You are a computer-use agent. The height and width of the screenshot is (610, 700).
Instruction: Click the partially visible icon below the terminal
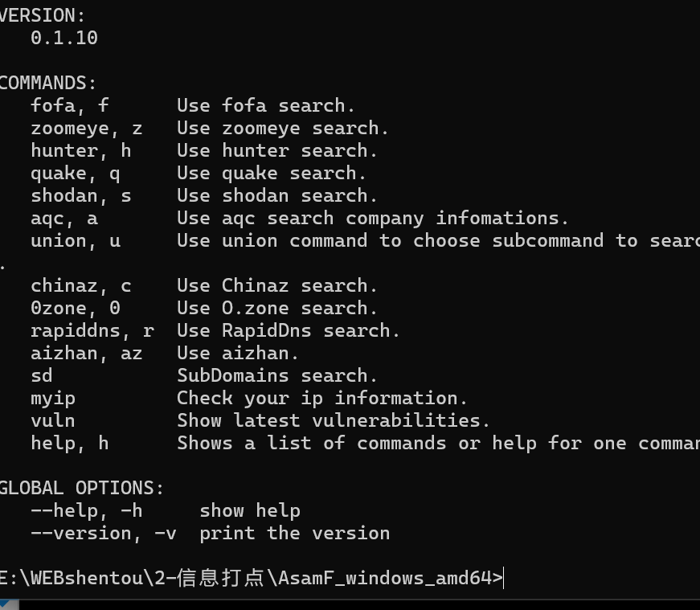coord(9,604)
